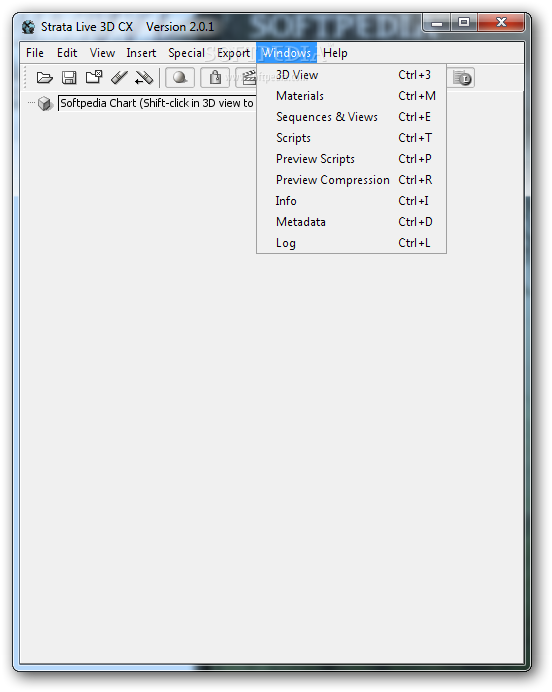552x692 pixels.
Task: Click the Open file folder icon
Action: coord(45,78)
